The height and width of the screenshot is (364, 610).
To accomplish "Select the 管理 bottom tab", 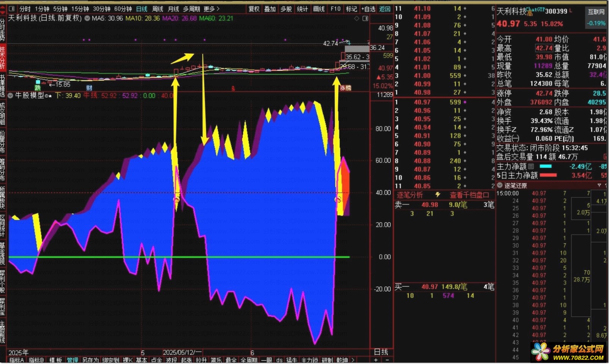I will (72, 360).
